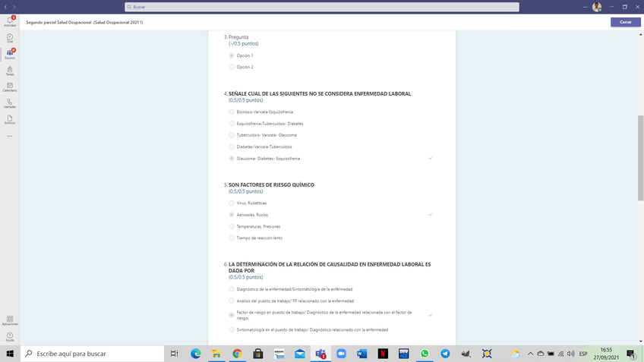
Task: Open Amazon shortcut on taskbar
Action: point(279,354)
